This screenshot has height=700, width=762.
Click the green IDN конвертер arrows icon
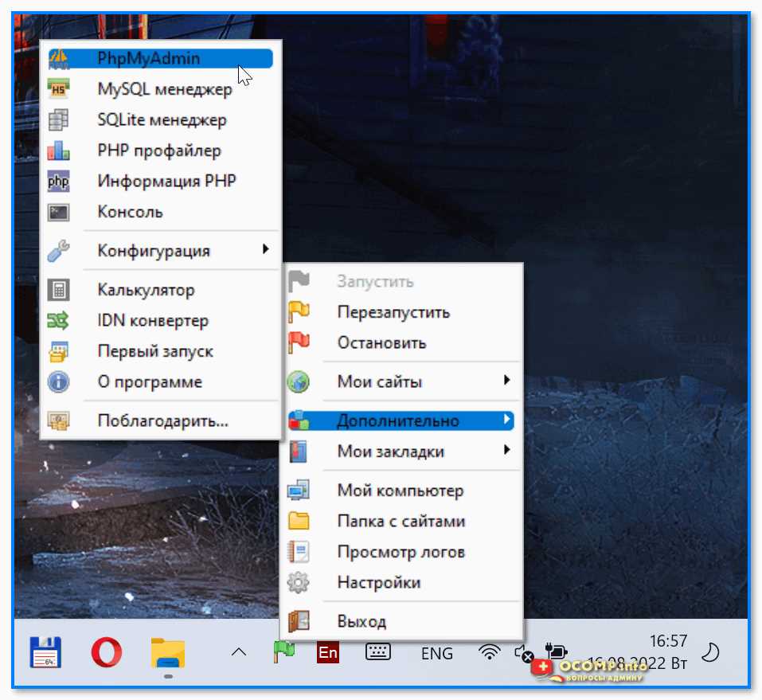pyautogui.click(x=58, y=321)
